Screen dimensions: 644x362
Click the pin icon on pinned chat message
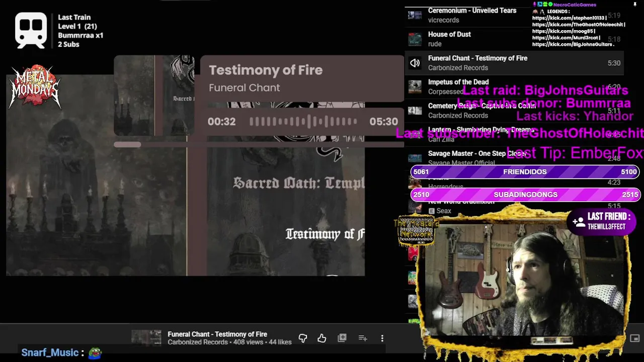(x=635, y=5)
